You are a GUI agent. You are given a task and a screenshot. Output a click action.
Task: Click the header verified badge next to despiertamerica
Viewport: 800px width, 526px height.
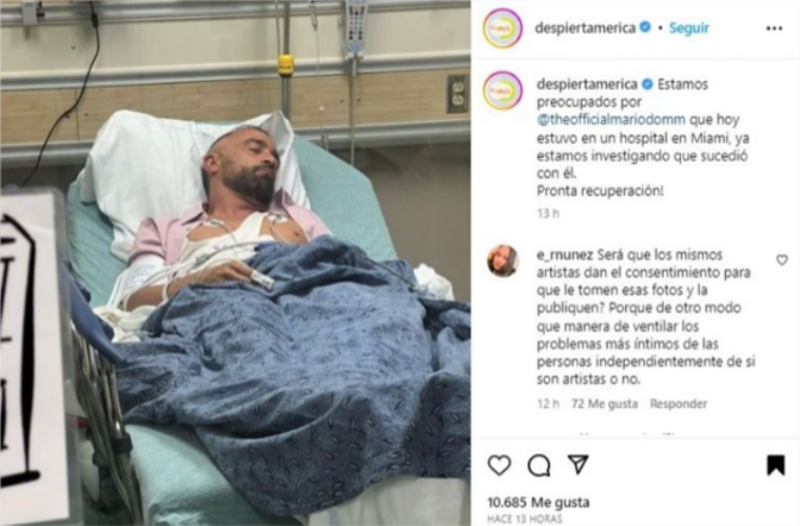pos(645,27)
